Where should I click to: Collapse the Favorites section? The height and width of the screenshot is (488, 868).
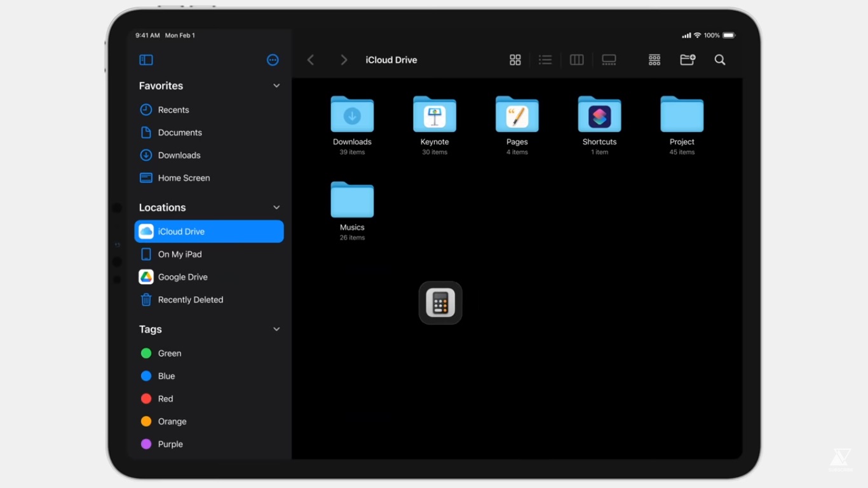[276, 86]
